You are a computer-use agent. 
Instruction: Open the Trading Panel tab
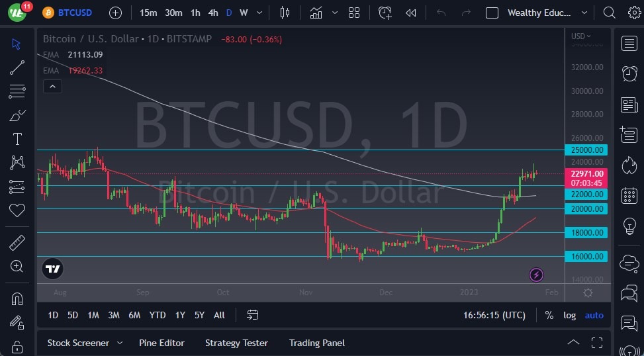[x=317, y=343]
